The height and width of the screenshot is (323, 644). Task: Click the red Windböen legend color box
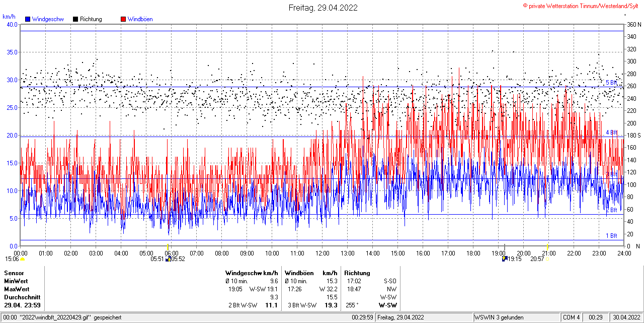[x=123, y=19]
